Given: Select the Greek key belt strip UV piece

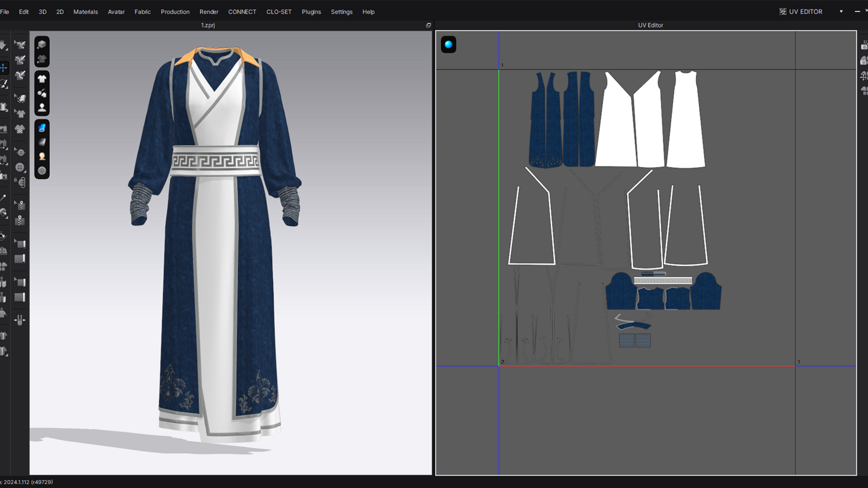Looking at the screenshot, I should 663,280.
